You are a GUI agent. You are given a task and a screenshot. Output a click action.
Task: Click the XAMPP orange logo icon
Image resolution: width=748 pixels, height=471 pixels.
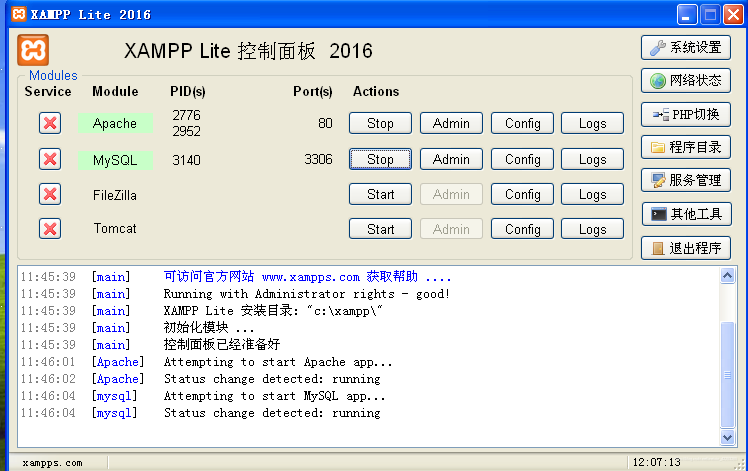pyautogui.click(x=33, y=50)
